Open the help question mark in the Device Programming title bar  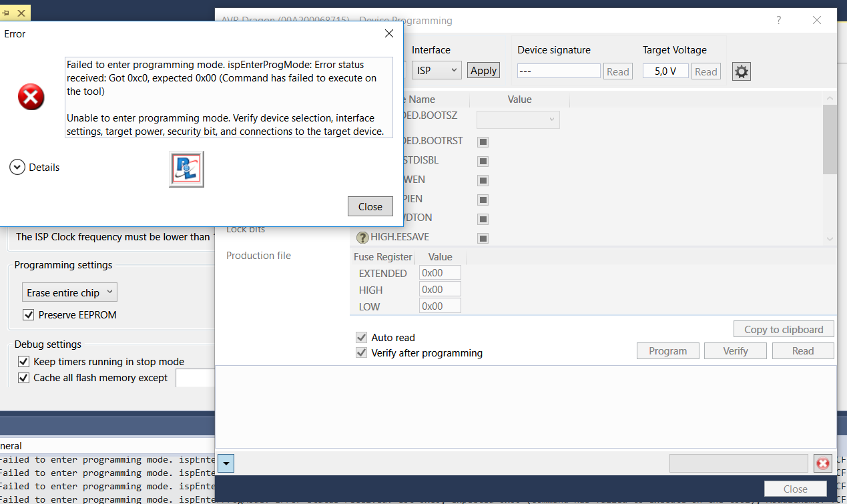click(x=778, y=21)
